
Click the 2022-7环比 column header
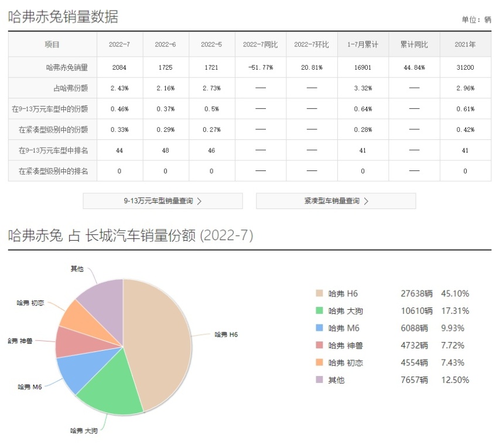pos(312,45)
